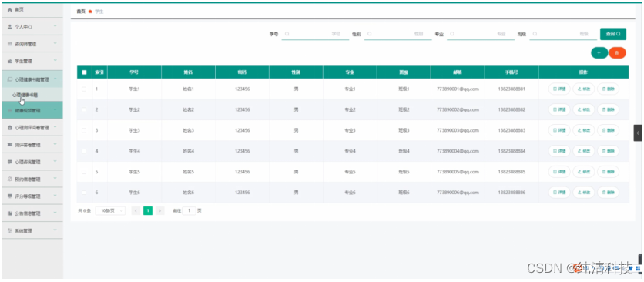Click email cell 773890001@qq.com
This screenshot has height=282, width=644.
pos(458,89)
